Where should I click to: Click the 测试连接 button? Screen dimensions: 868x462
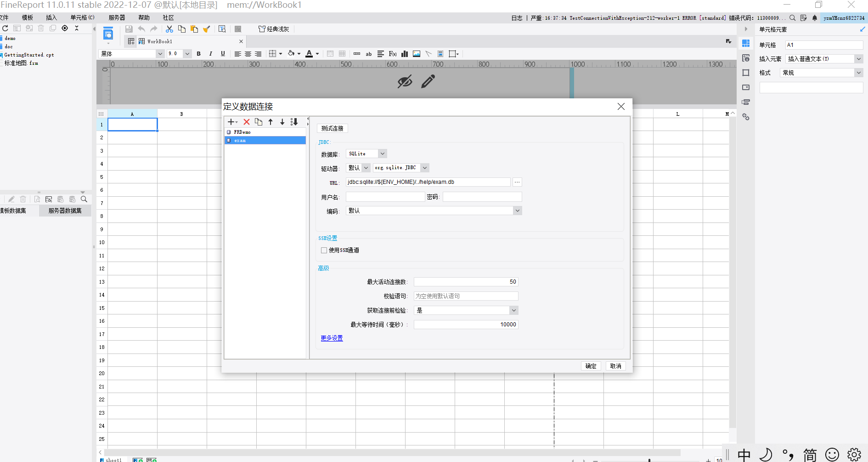332,128
